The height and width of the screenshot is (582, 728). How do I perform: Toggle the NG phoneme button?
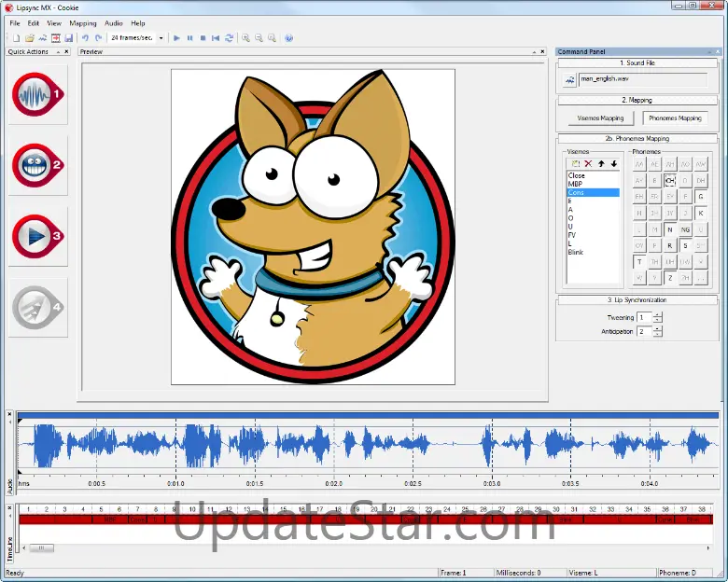point(685,229)
